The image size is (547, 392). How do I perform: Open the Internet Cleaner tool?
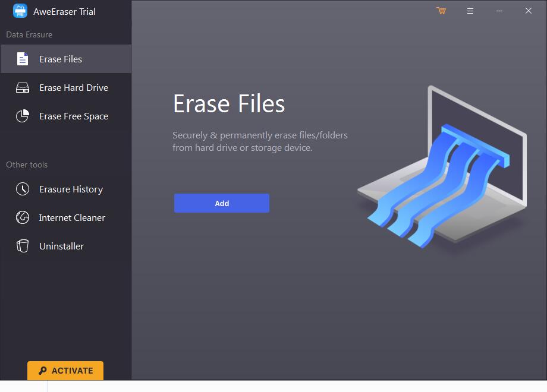tap(73, 217)
